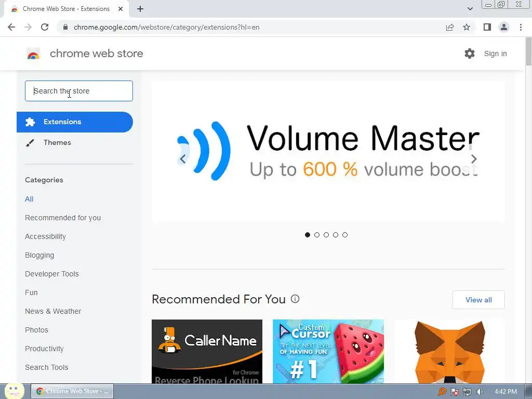Show next carousel banner

point(474,159)
